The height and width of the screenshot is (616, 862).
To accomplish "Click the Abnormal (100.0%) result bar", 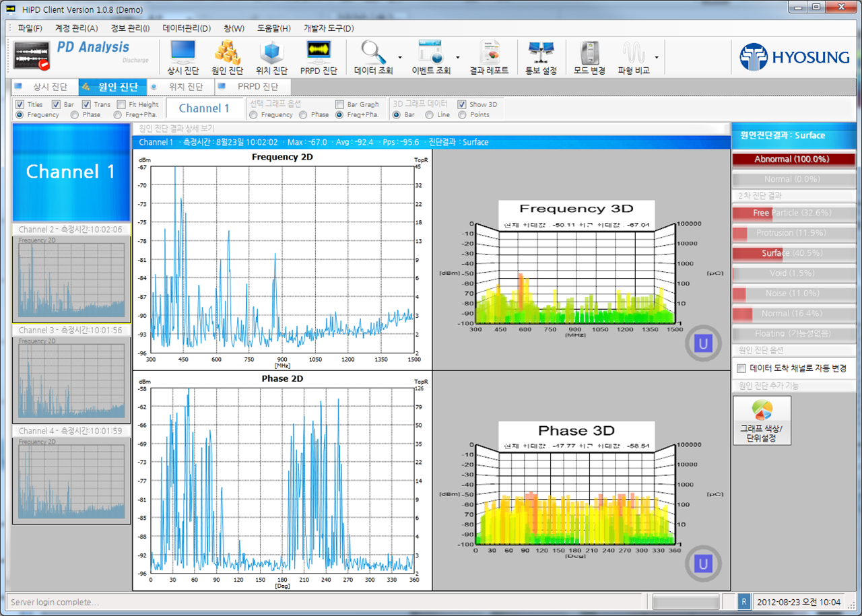I will [x=794, y=160].
